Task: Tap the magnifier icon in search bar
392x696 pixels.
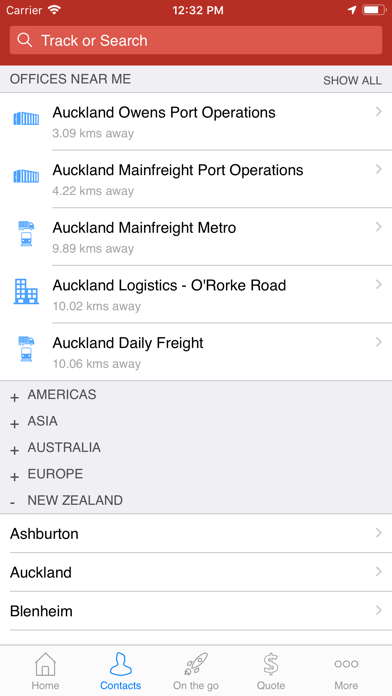Action: point(25,40)
